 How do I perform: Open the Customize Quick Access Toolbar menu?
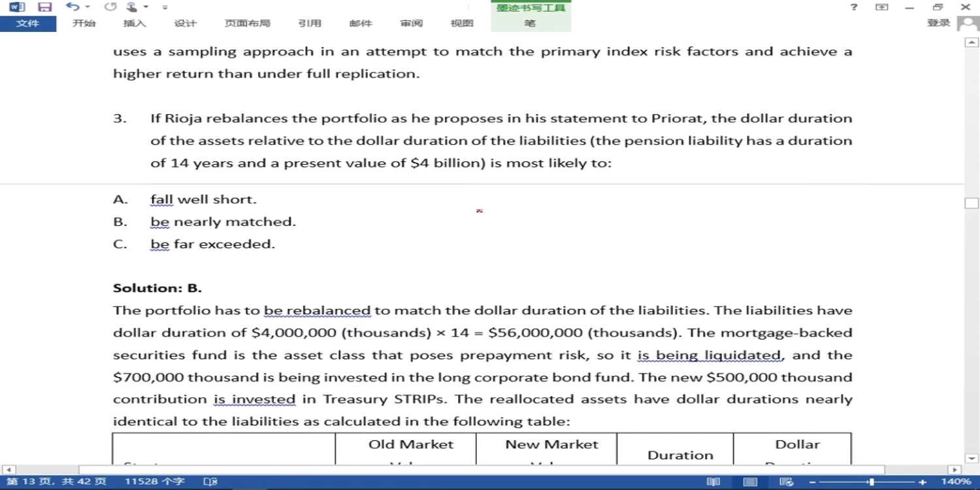[x=165, y=7]
